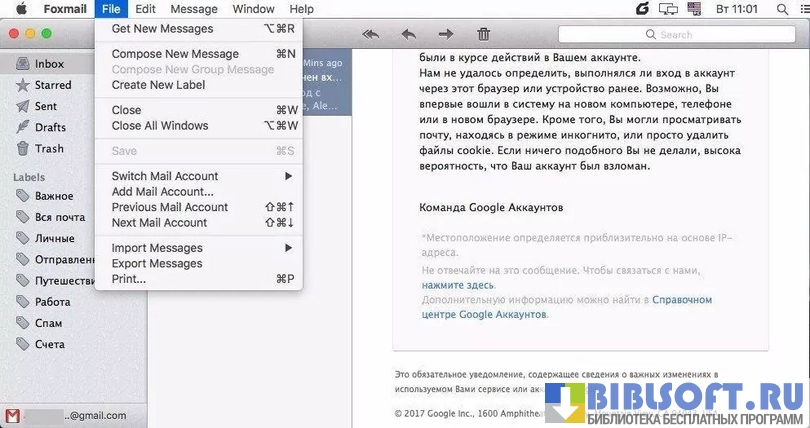
Task: Choose Compose New Message from File menu
Action: point(175,54)
